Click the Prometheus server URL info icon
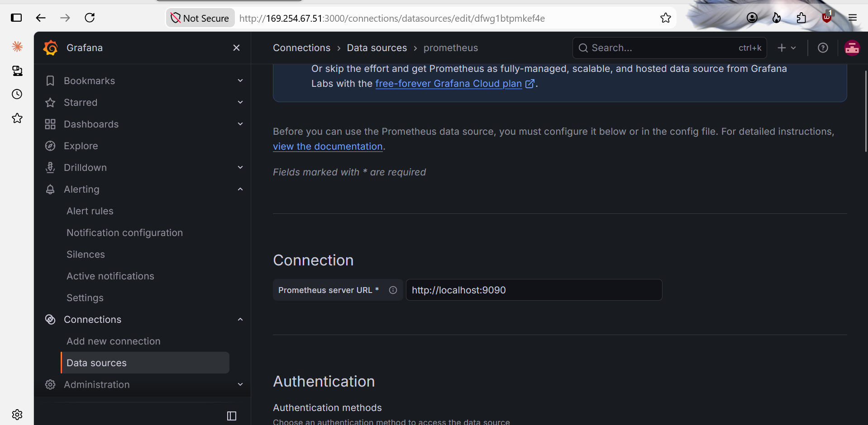This screenshot has width=868, height=425. (x=393, y=290)
